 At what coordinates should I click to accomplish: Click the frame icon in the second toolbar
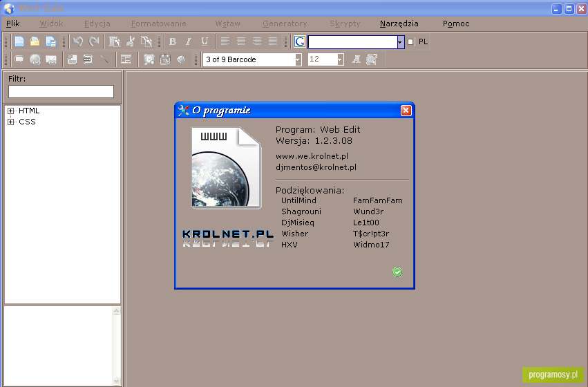pyautogui.click(x=88, y=59)
